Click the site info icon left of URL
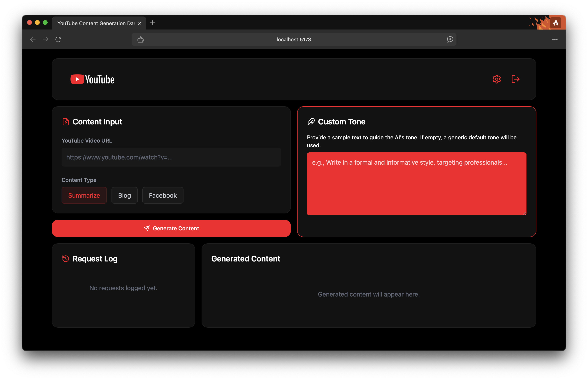The width and height of the screenshot is (588, 380). tap(140, 39)
